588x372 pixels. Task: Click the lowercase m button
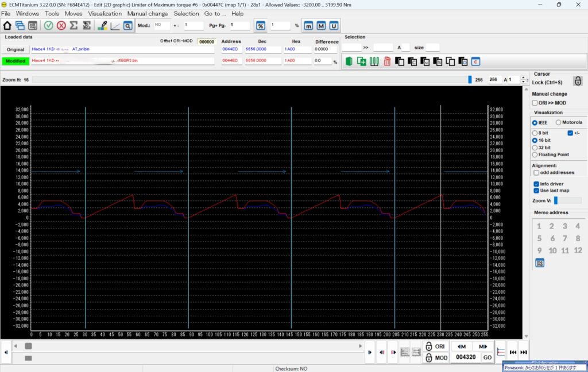pos(308,25)
